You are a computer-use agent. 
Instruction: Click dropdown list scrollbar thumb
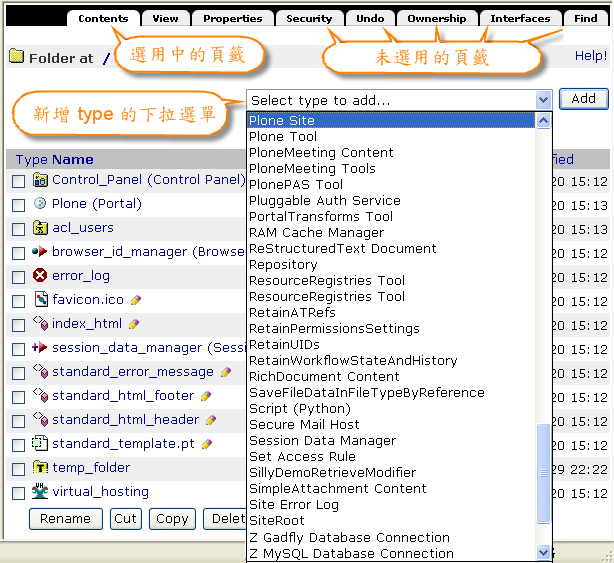(x=544, y=473)
